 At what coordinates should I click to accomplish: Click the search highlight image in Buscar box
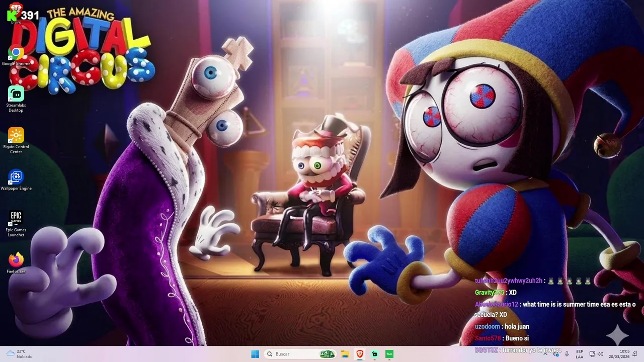(x=328, y=354)
